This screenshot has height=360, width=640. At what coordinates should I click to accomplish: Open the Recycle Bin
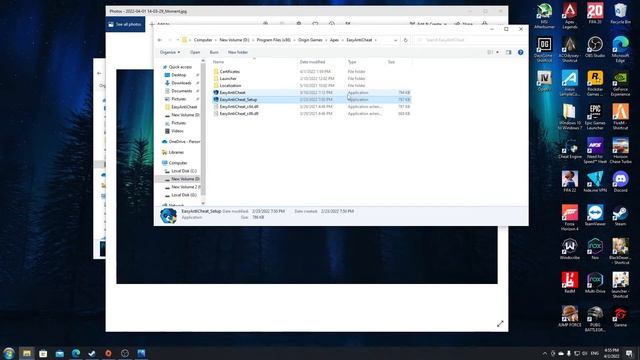620,12
